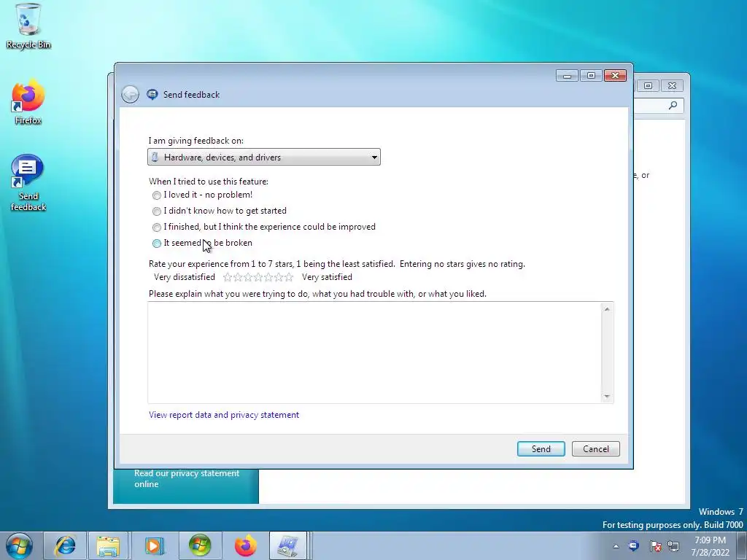Open Windows Media Player from taskbar
Viewport: 747px width, 560px height.
153,545
